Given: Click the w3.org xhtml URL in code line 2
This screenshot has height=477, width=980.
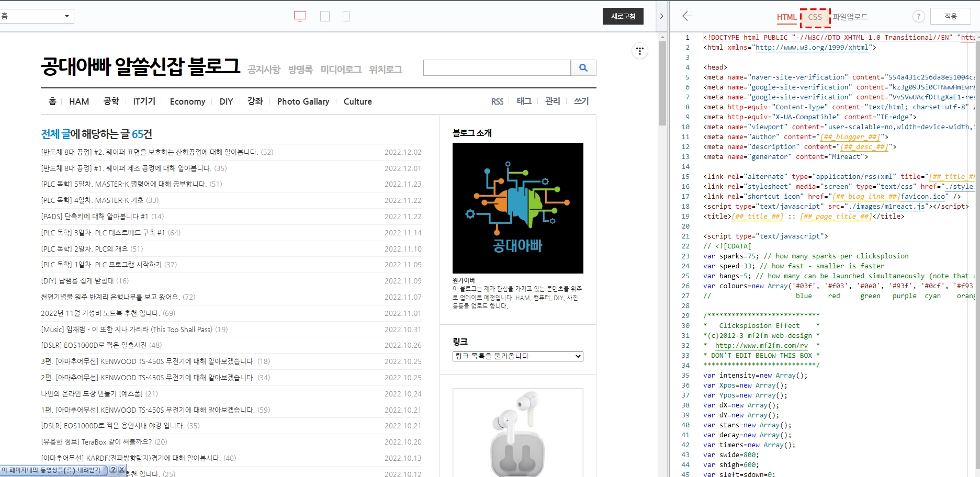Looking at the screenshot, I should point(812,48).
